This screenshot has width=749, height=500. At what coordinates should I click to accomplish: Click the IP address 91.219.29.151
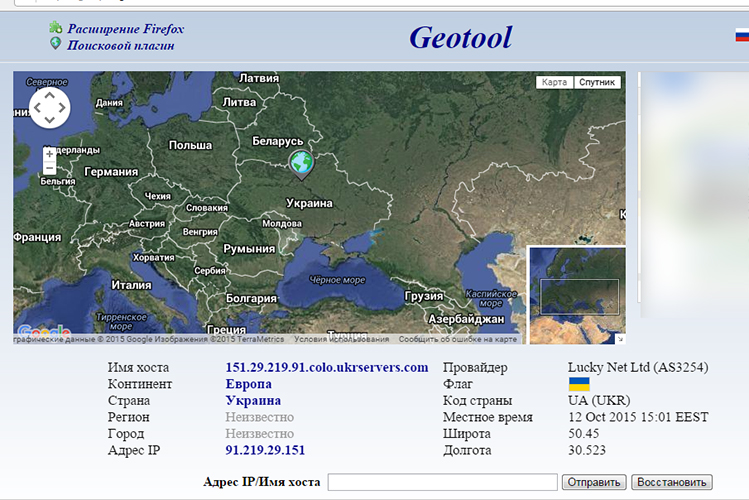coord(265,450)
